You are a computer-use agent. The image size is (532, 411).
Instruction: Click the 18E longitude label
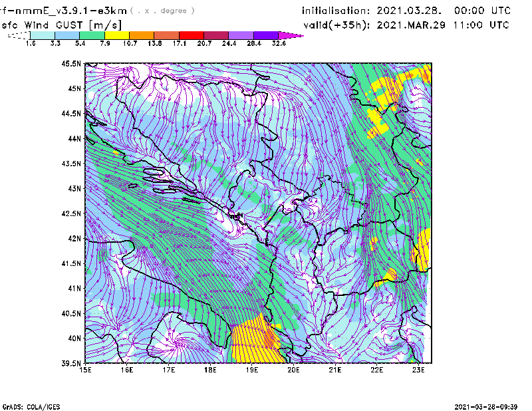(x=210, y=370)
